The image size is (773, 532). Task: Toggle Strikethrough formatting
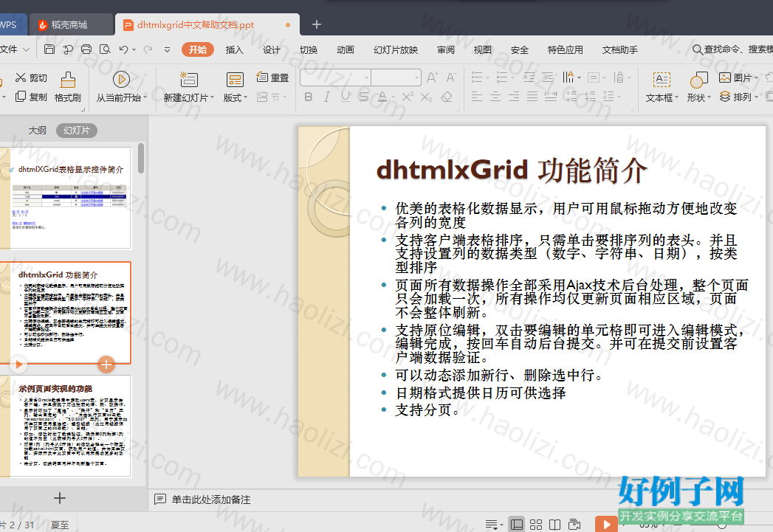tap(364, 97)
